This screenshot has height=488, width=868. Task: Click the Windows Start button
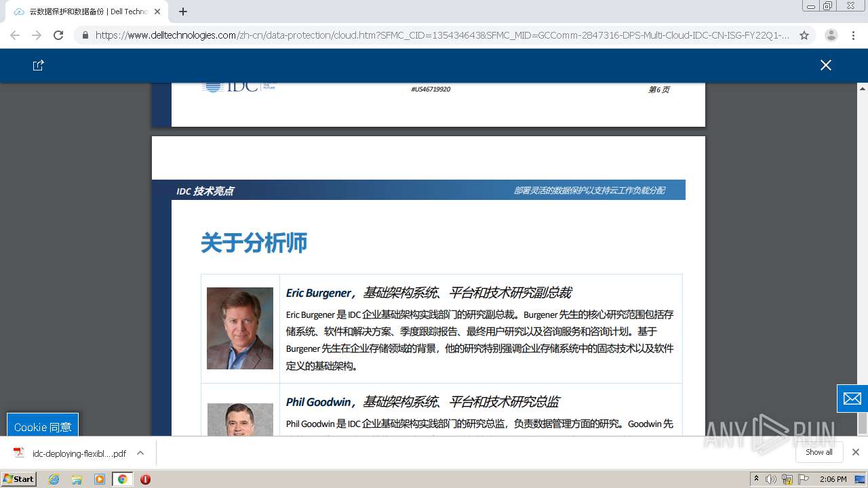[19, 479]
